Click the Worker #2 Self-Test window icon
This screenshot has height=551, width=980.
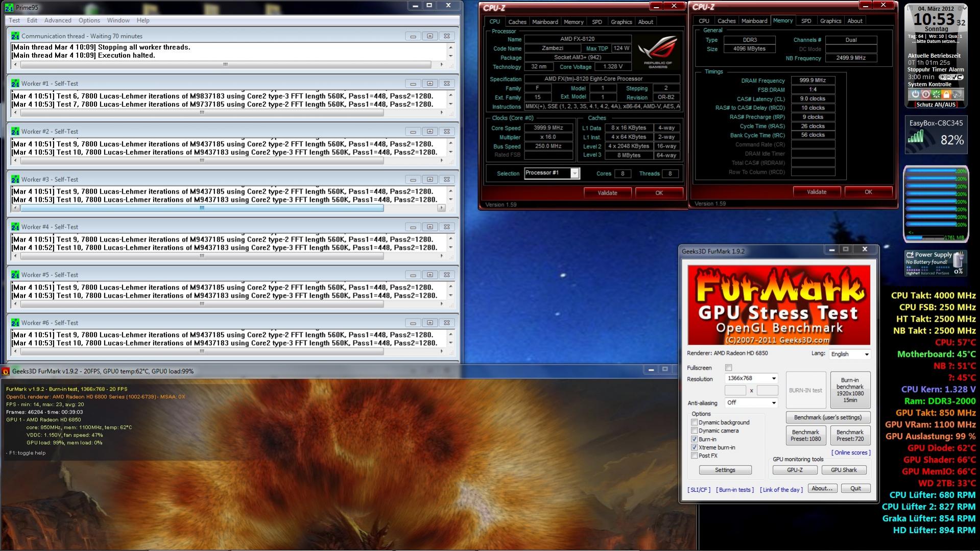(x=15, y=131)
